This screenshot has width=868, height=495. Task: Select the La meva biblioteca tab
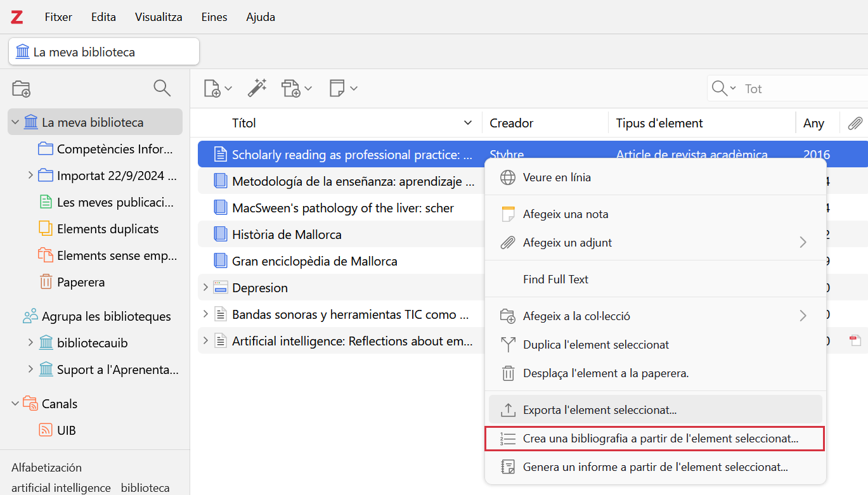coord(104,52)
